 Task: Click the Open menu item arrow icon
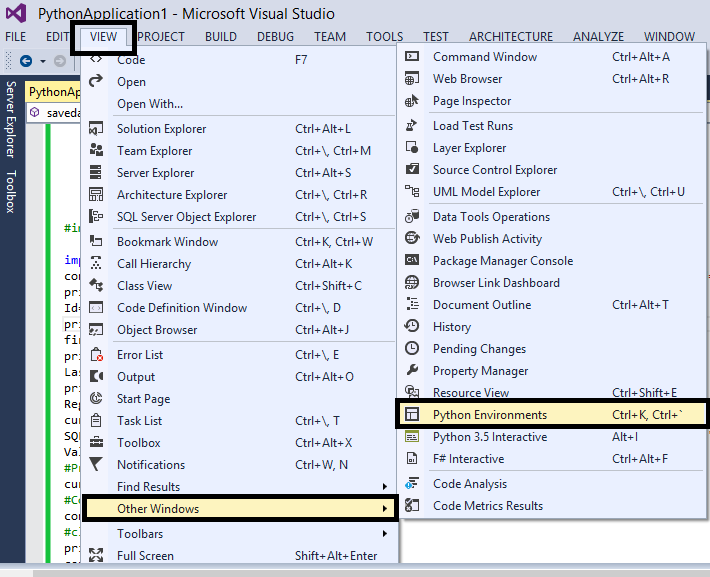[96, 82]
